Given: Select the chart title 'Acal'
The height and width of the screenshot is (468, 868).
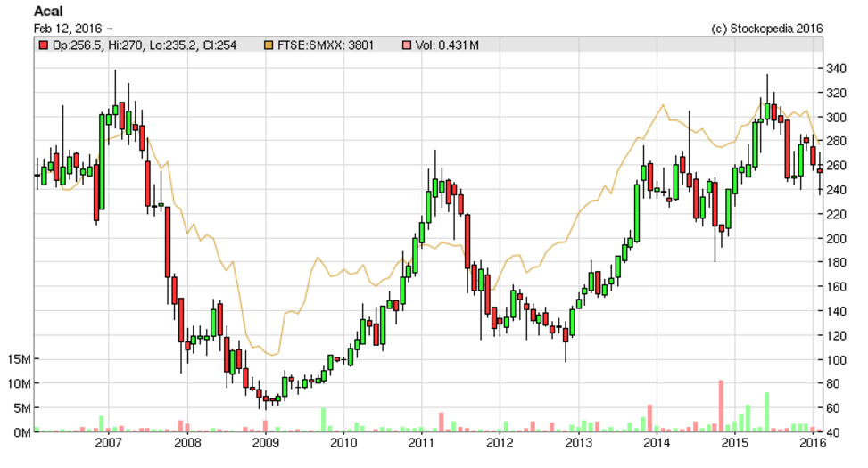Looking at the screenshot, I should point(48,11).
